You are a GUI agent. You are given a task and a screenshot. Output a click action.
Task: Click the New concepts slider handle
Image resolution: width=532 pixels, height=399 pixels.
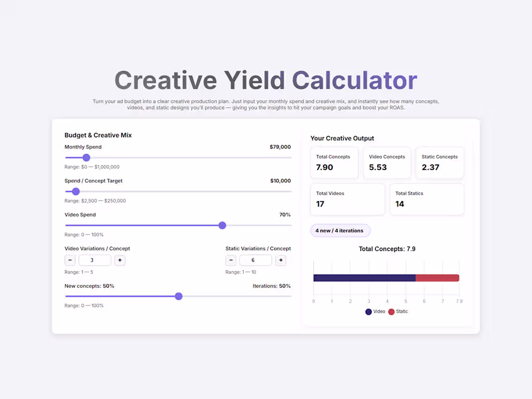point(178,296)
